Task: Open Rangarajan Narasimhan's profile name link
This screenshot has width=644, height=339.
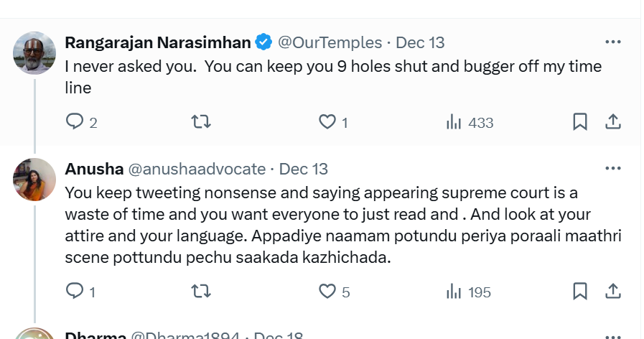Action: [x=157, y=42]
